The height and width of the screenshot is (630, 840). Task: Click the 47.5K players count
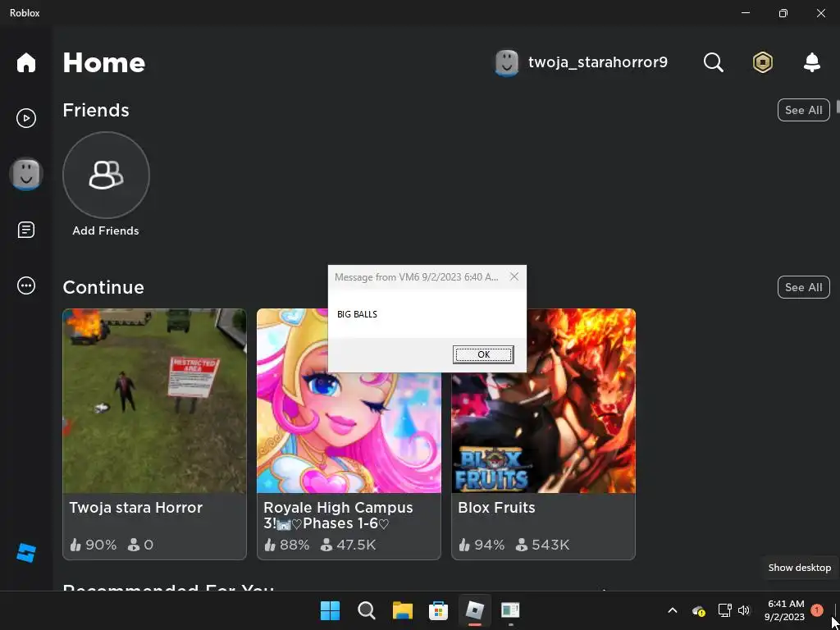(x=348, y=545)
